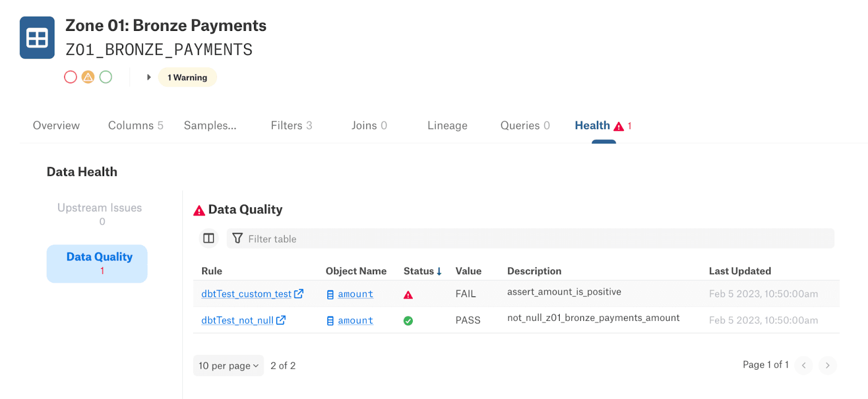This screenshot has width=868, height=399.
Task: Click the funnel filter icon
Action: point(237,238)
